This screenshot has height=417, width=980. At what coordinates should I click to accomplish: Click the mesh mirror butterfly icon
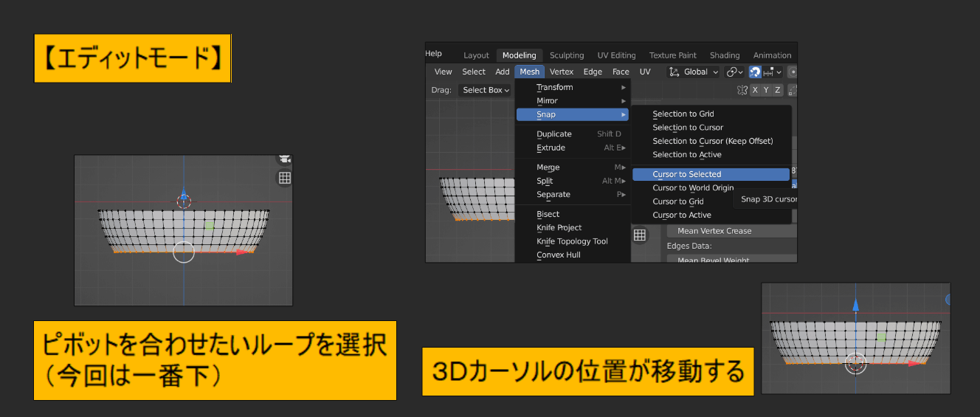click(x=742, y=90)
